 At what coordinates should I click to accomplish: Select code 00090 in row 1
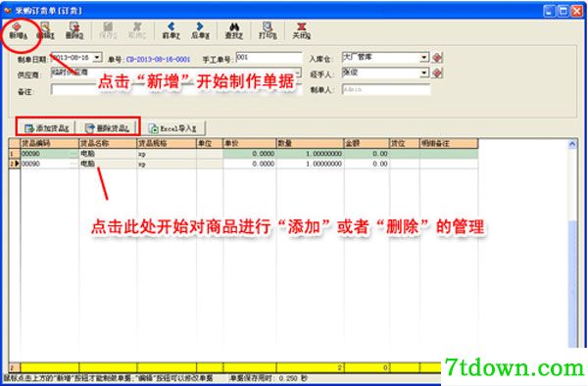(x=30, y=154)
